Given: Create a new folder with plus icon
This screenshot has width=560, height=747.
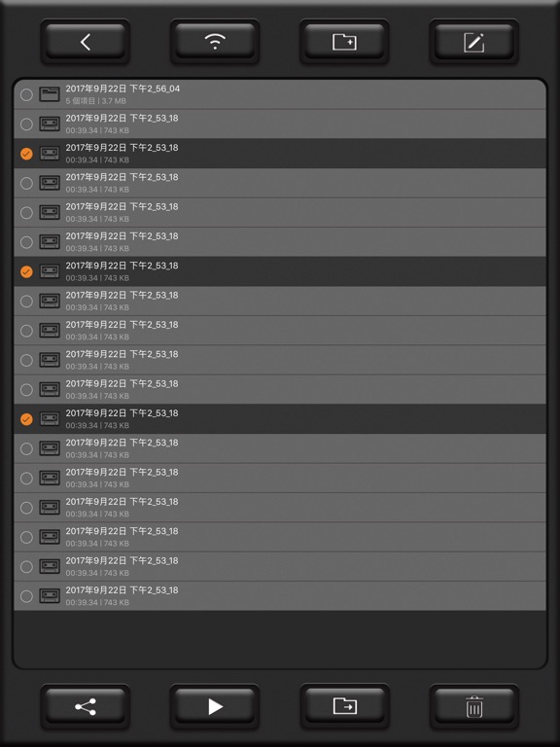Looking at the screenshot, I should point(344,42).
